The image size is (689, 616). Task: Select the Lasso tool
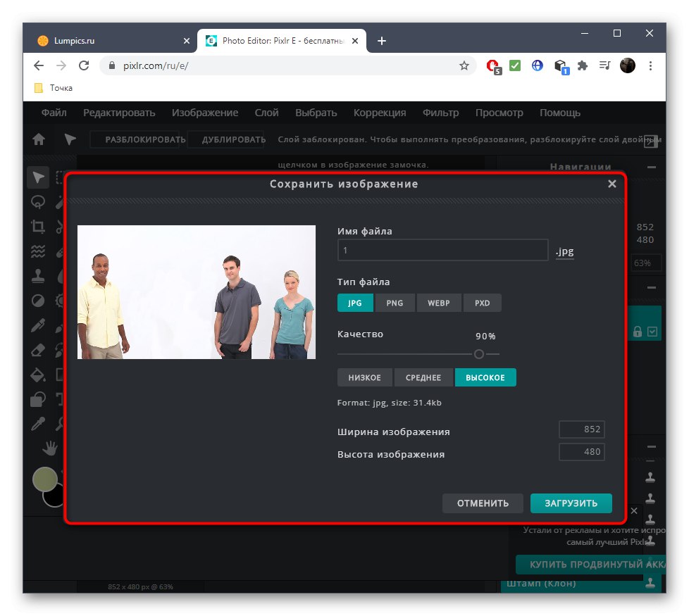click(x=38, y=202)
